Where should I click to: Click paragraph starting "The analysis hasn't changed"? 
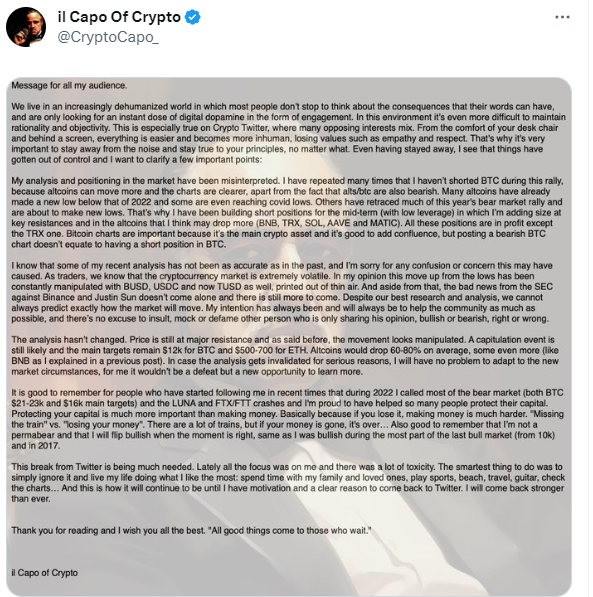click(x=285, y=356)
